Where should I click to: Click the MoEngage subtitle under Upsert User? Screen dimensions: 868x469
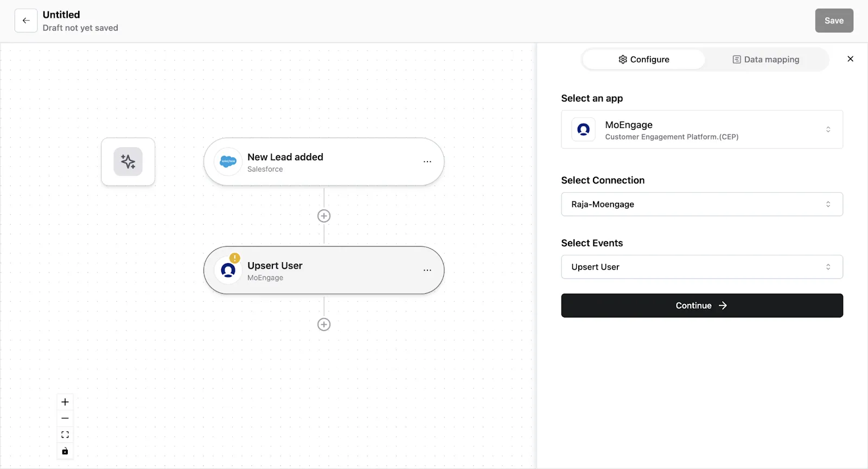(265, 278)
